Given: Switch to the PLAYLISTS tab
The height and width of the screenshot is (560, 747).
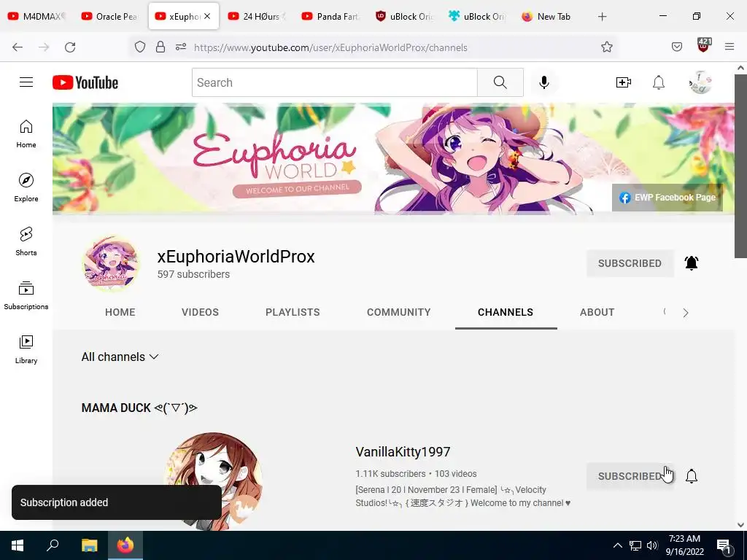Looking at the screenshot, I should (x=293, y=312).
